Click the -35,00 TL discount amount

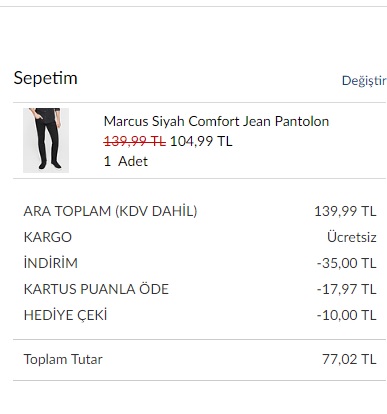(347, 263)
